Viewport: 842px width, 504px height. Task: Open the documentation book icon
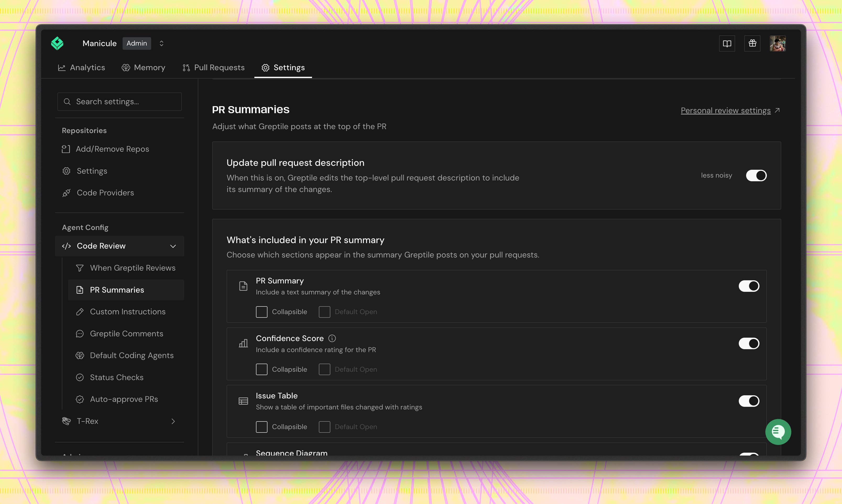click(727, 43)
